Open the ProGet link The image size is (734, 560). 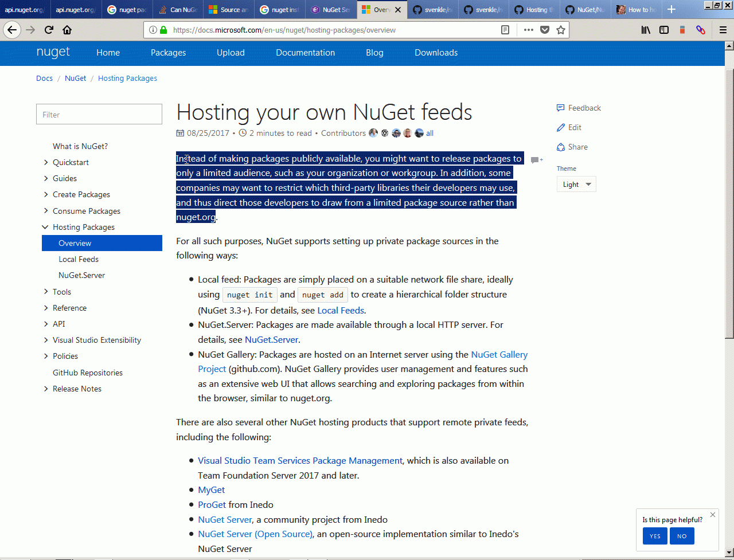[212, 505]
